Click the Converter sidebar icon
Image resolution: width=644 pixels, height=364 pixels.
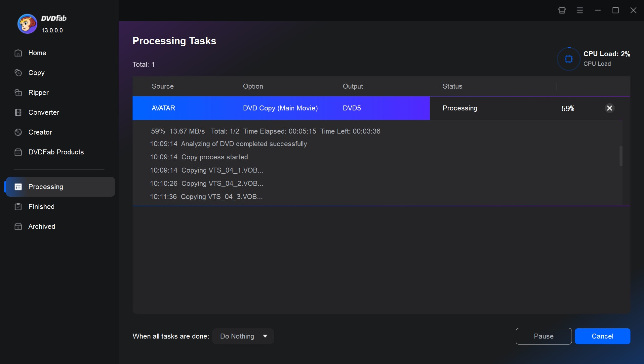pyautogui.click(x=18, y=112)
